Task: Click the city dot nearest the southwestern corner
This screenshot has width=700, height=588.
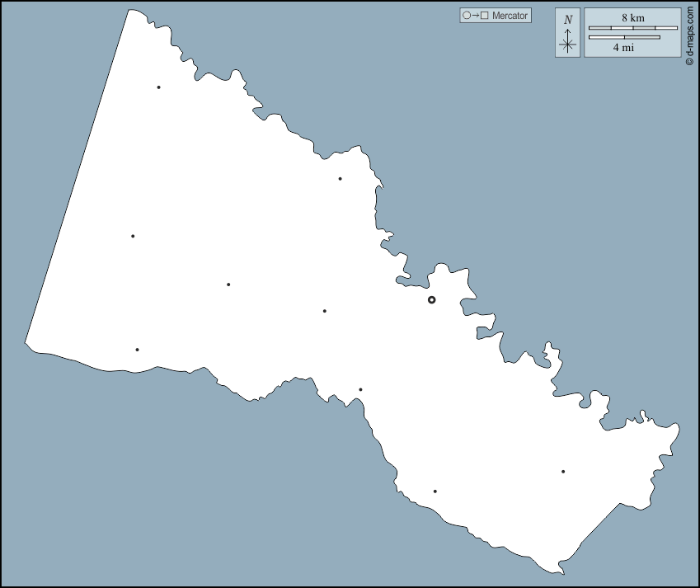Action: [x=137, y=350]
